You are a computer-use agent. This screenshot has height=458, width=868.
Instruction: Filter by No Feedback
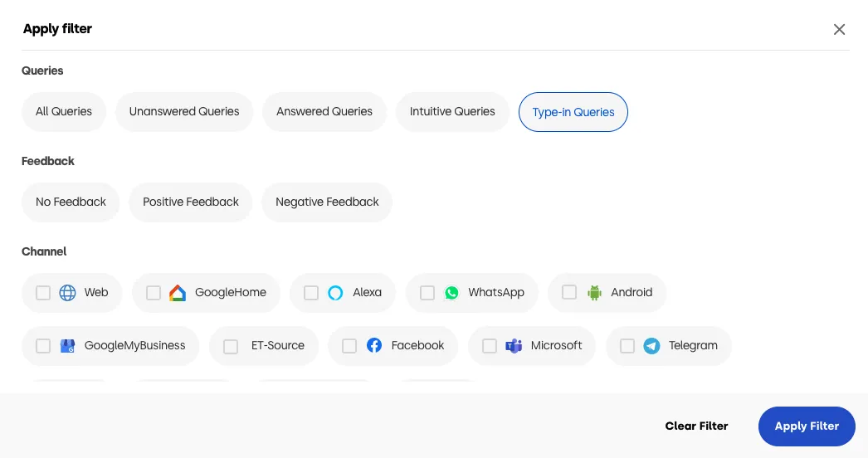pos(71,202)
